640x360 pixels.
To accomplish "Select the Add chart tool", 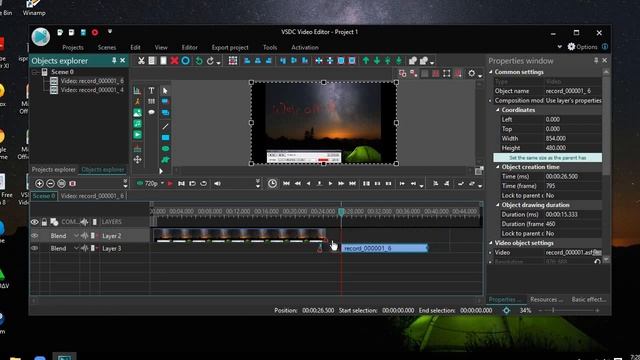I will click(138, 91).
